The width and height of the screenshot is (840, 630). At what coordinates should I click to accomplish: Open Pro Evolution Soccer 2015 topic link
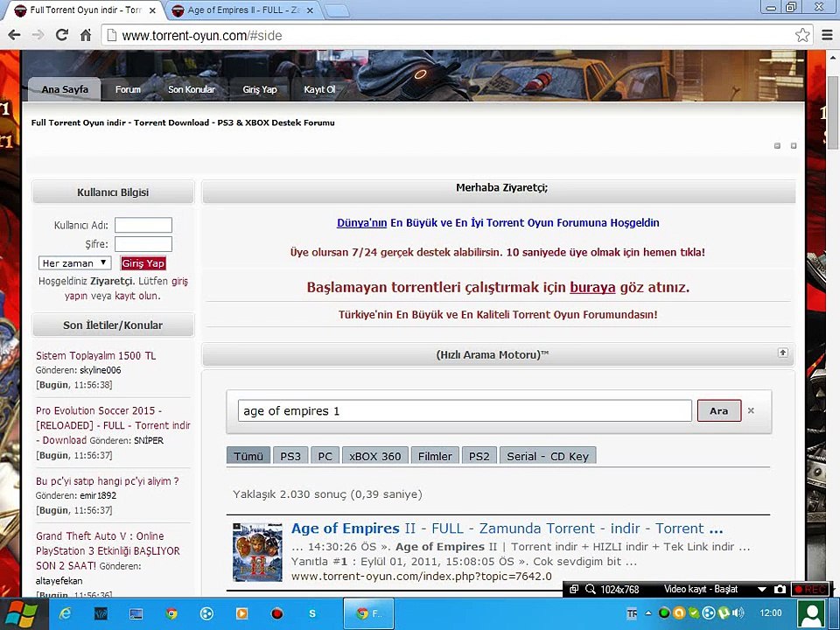click(x=113, y=425)
